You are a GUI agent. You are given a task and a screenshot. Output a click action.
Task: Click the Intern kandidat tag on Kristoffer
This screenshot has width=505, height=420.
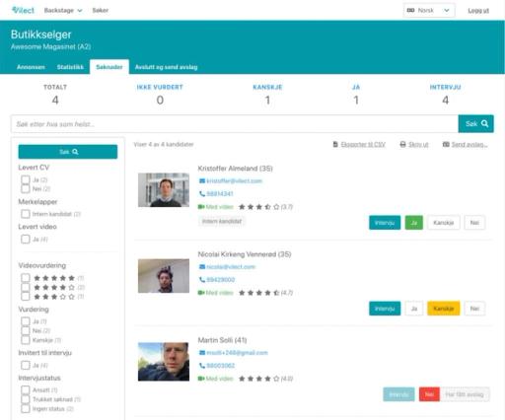tap(222, 221)
